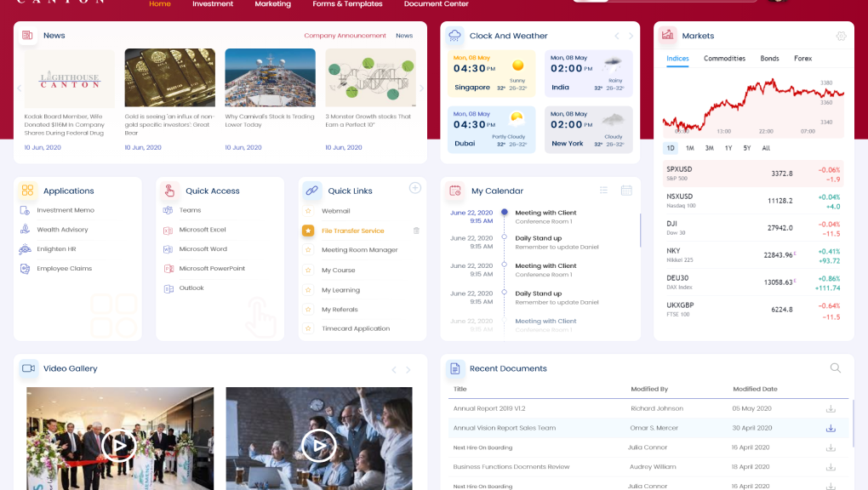Open the Marketing menu

point(272,4)
